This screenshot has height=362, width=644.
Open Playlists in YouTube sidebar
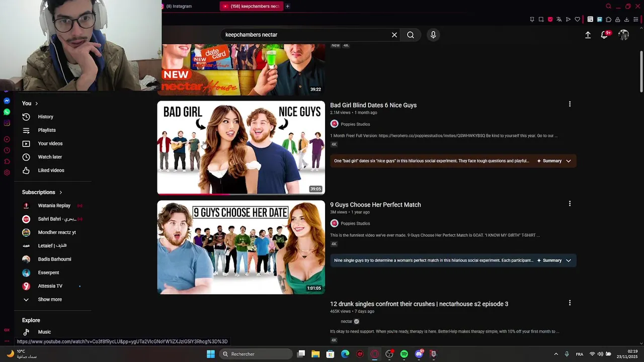tap(47, 130)
